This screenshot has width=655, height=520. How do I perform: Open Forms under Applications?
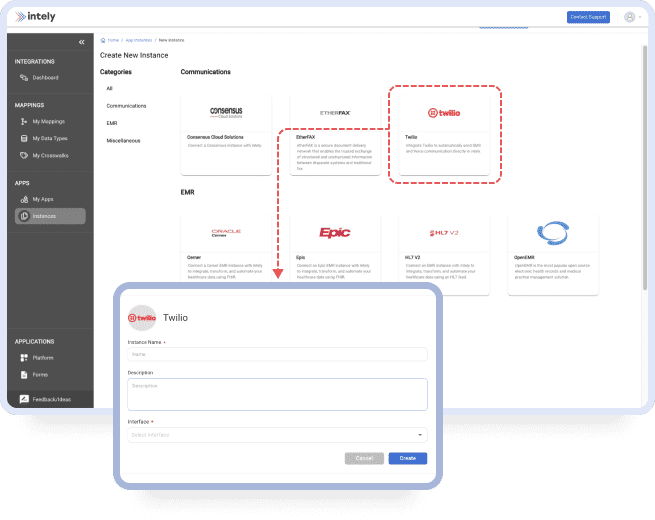40,375
